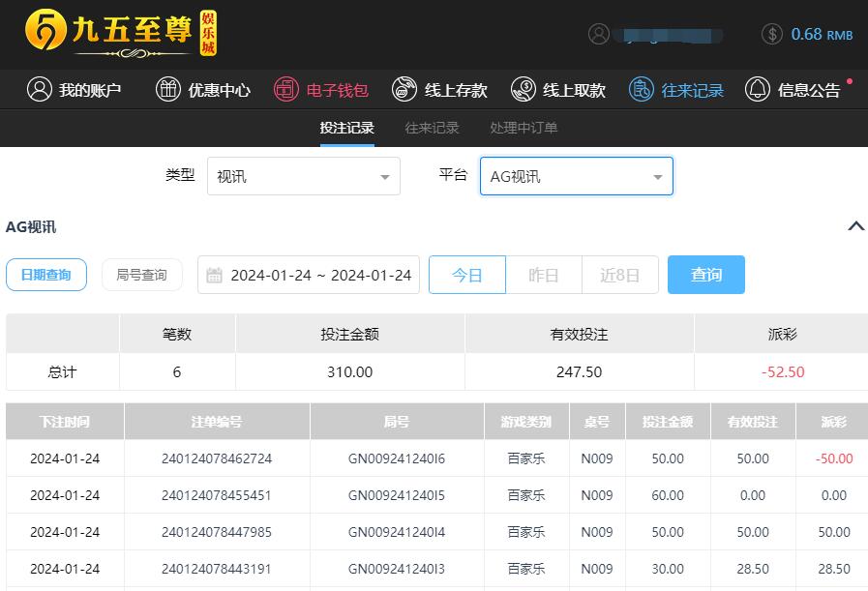
Task: Open 电子钱包 menu item
Action: click(x=321, y=89)
